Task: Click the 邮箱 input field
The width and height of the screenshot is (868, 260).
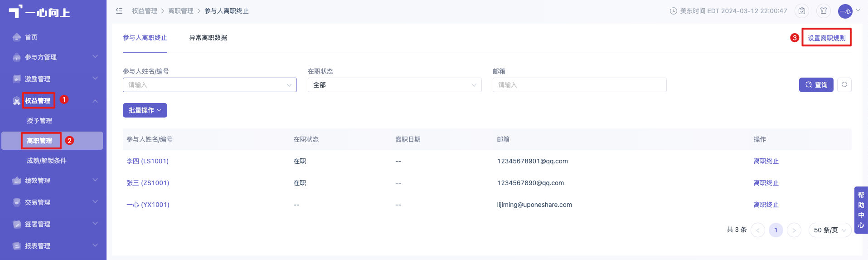Action: 580,85
